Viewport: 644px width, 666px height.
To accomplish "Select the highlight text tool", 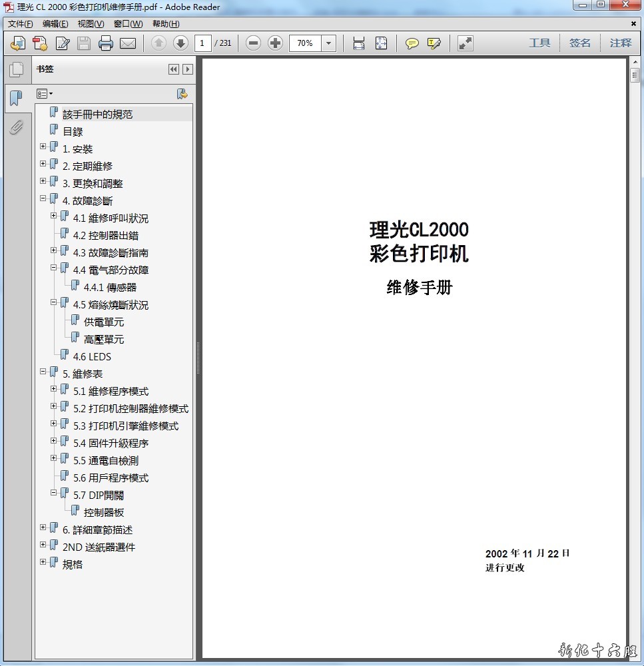I will tap(434, 43).
